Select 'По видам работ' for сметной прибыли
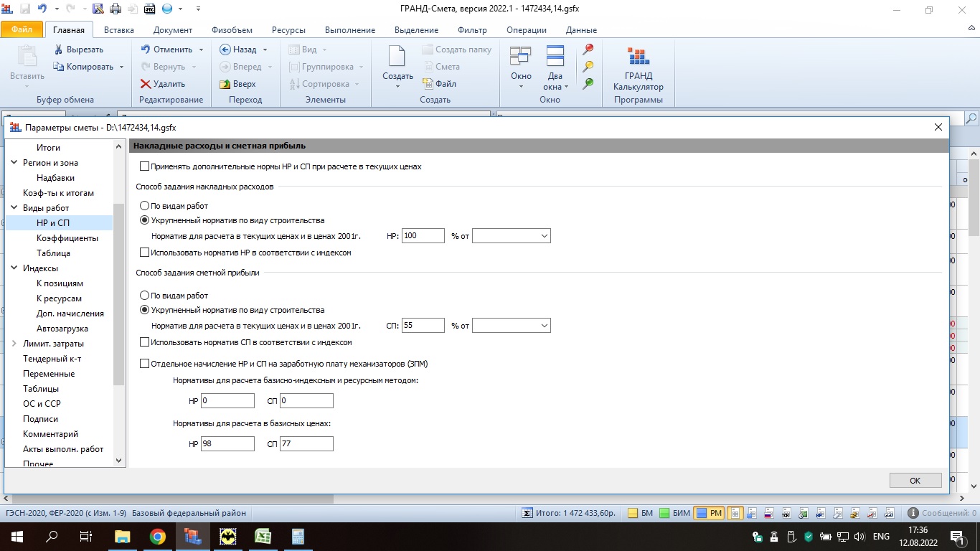This screenshot has height=551, width=980. pyautogui.click(x=145, y=296)
